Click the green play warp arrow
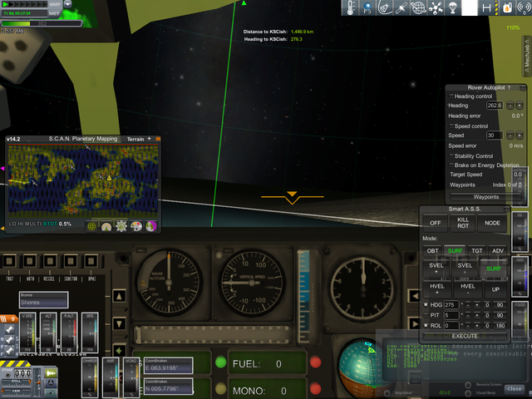 [6, 4]
